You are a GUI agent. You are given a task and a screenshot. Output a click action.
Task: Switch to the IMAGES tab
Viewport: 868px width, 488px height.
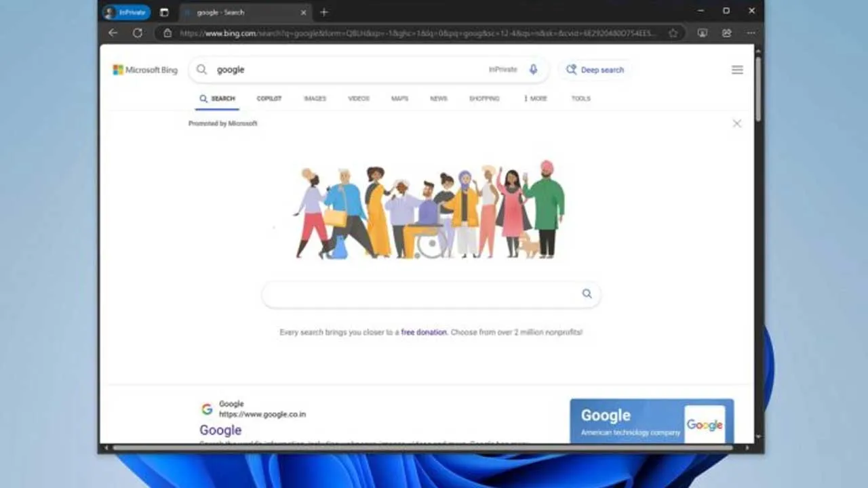[315, 99]
